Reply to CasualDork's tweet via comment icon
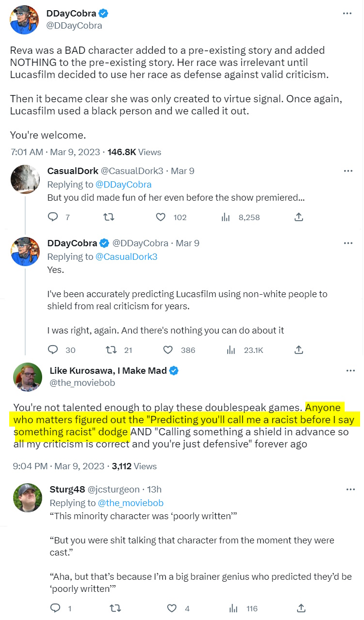Image resolution: width=364 pixels, height=620 pixels. [53, 217]
